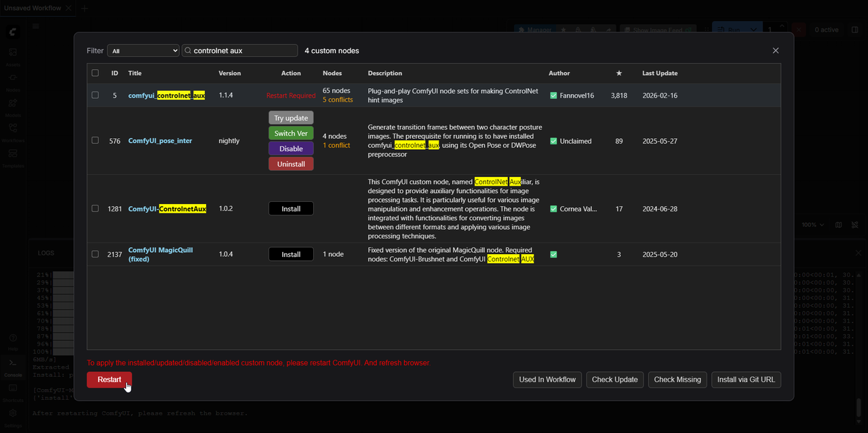Screen dimensions: 868x433
Task: Click the red cancel X button near Run
Action: tap(798, 30)
